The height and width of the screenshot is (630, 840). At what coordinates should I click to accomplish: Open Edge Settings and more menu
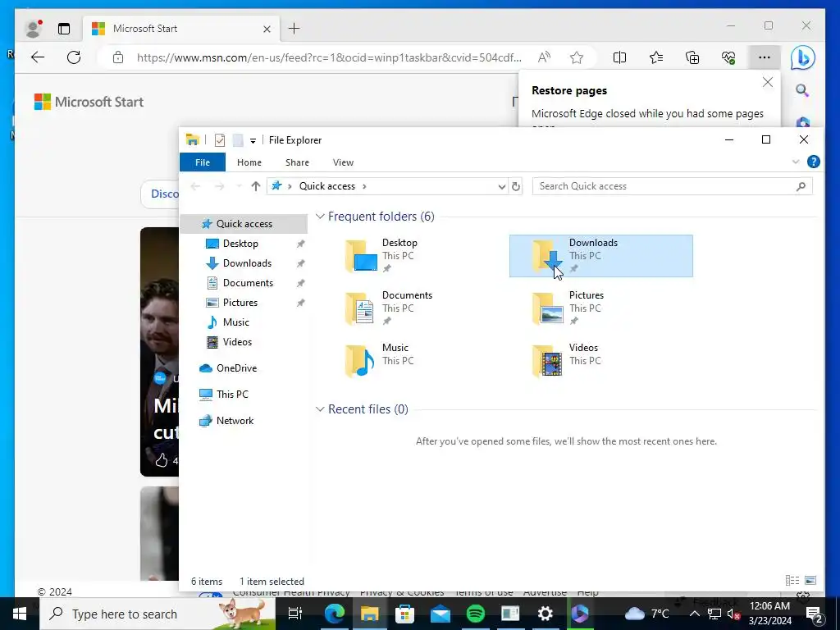coord(765,57)
